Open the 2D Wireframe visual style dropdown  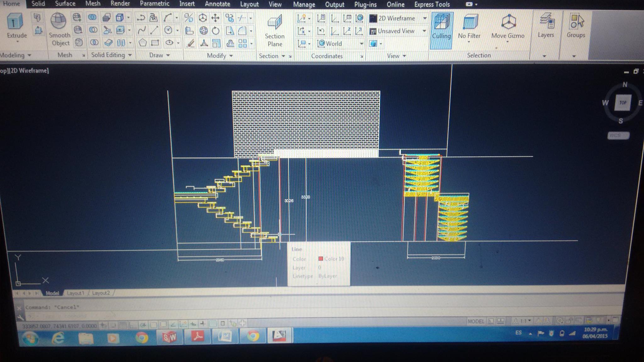point(425,19)
